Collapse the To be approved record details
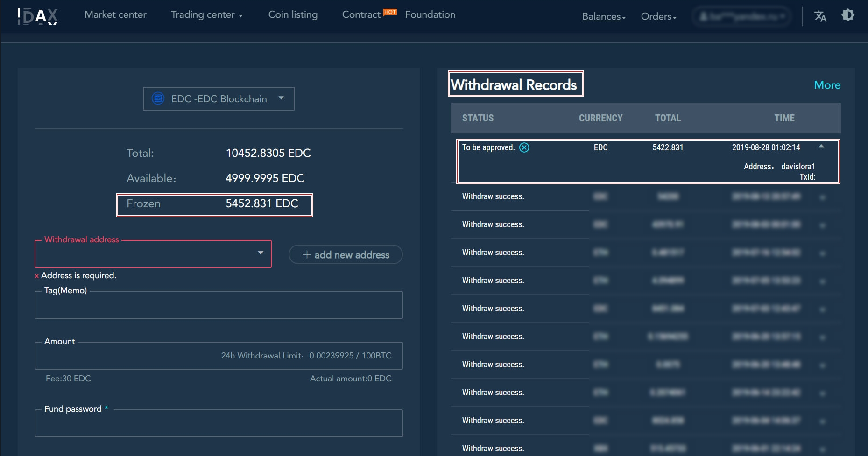The image size is (868, 456). click(821, 147)
